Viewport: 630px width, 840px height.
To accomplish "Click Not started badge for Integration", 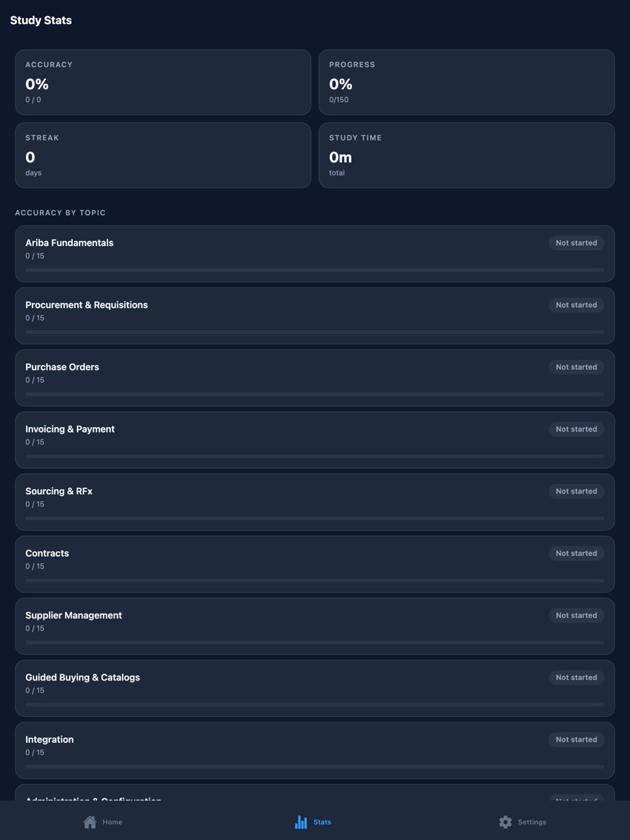I will (x=577, y=740).
